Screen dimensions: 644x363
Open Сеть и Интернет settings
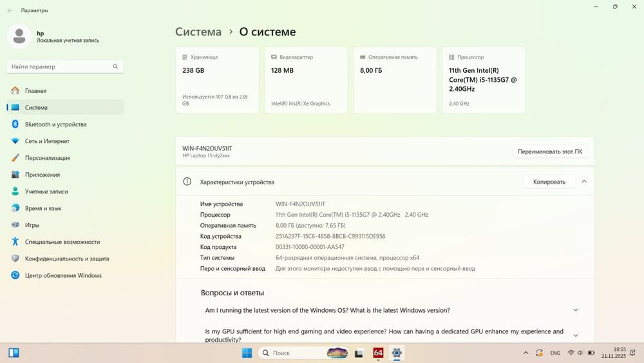[65, 141]
